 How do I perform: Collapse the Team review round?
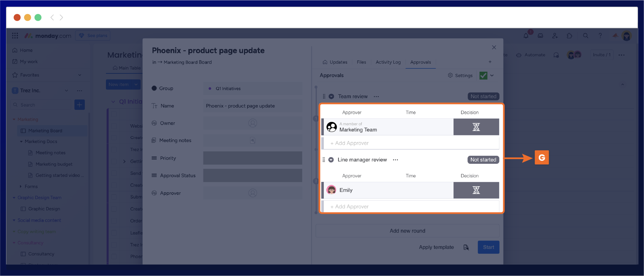331,96
